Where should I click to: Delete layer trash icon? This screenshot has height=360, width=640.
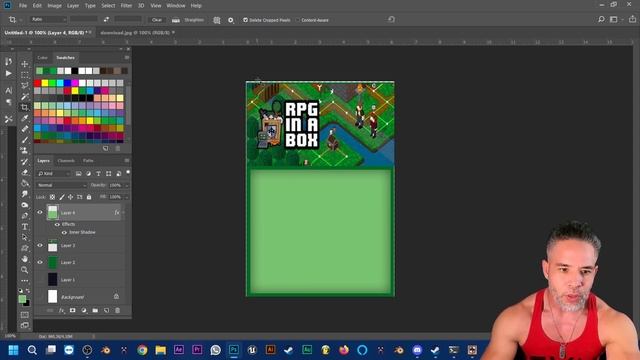pyautogui.click(x=118, y=311)
